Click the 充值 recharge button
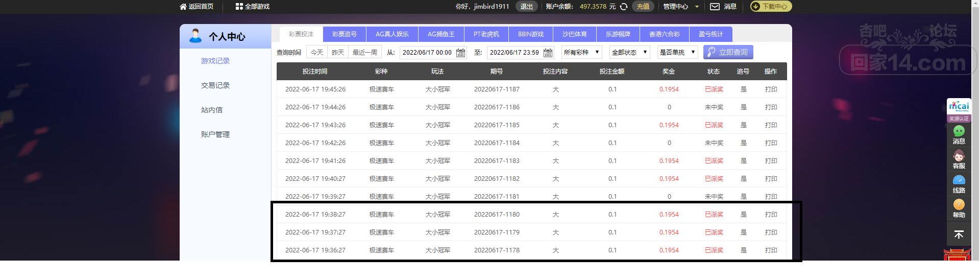Viewport: 980px width, 280px height. pyautogui.click(x=643, y=7)
